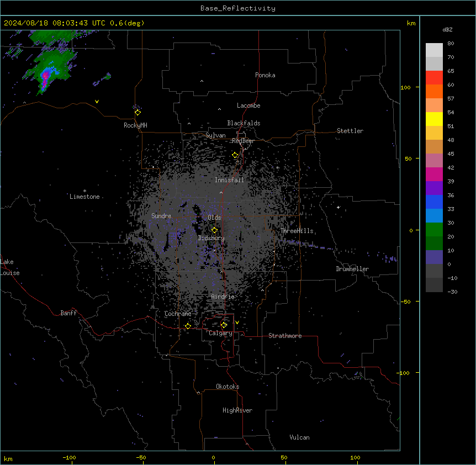This screenshot has height=465, width=476.
Task: Click the Didsbury label
Action: pos(211,238)
